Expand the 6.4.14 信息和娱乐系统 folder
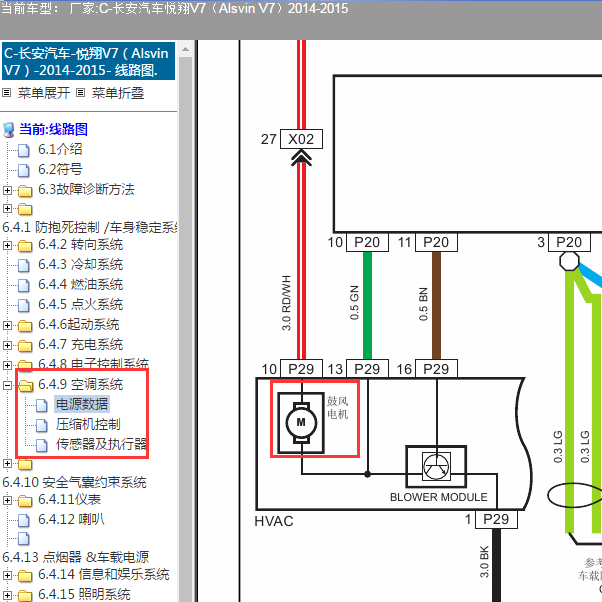The image size is (602, 602). pyautogui.click(x=7, y=576)
